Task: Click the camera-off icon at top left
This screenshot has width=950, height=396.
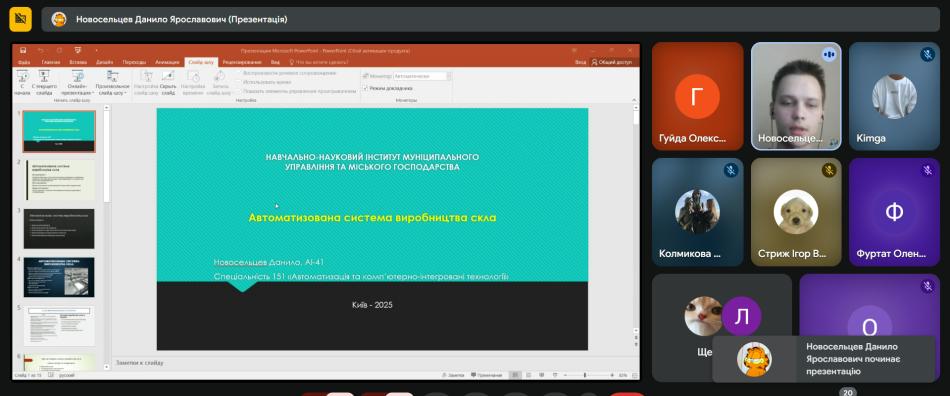Action: pos(20,19)
